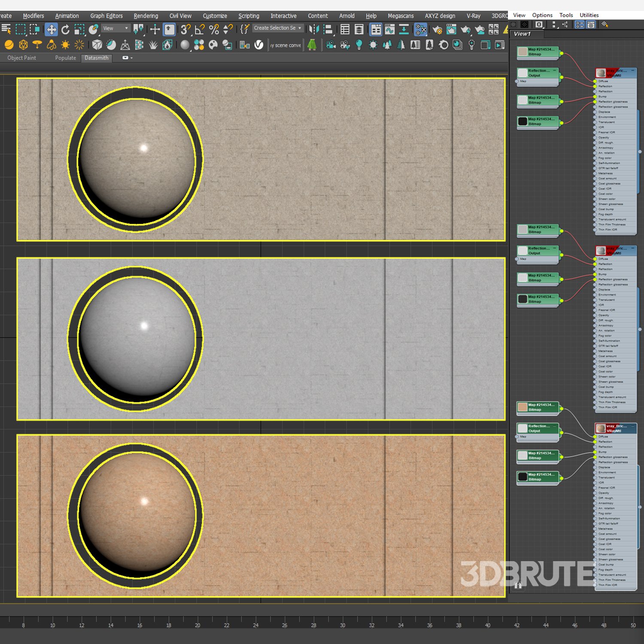The image size is (644, 644).
Task: Expand the Create Selection Set dropdown
Action: (x=300, y=28)
